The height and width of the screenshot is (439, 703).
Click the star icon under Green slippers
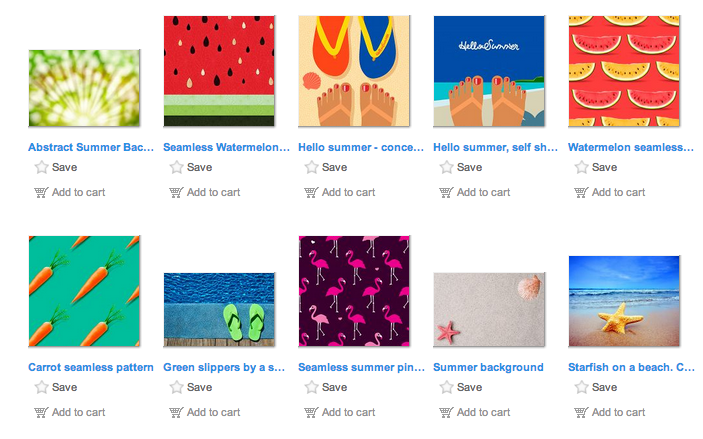[176, 387]
